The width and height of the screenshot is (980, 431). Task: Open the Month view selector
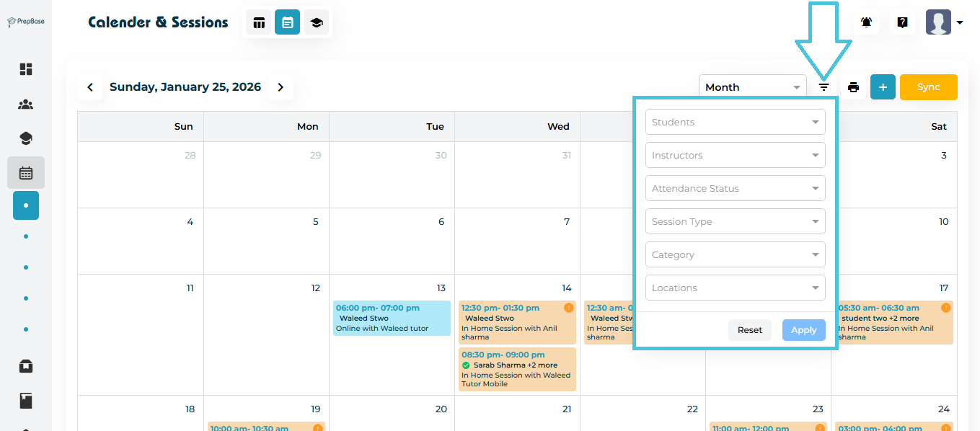[x=753, y=87]
